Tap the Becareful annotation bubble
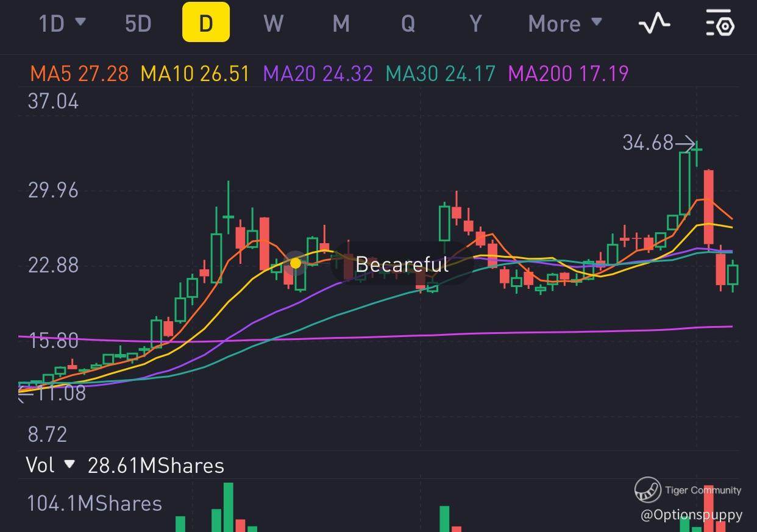Image resolution: width=757 pixels, height=532 pixels. pyautogui.click(x=402, y=264)
